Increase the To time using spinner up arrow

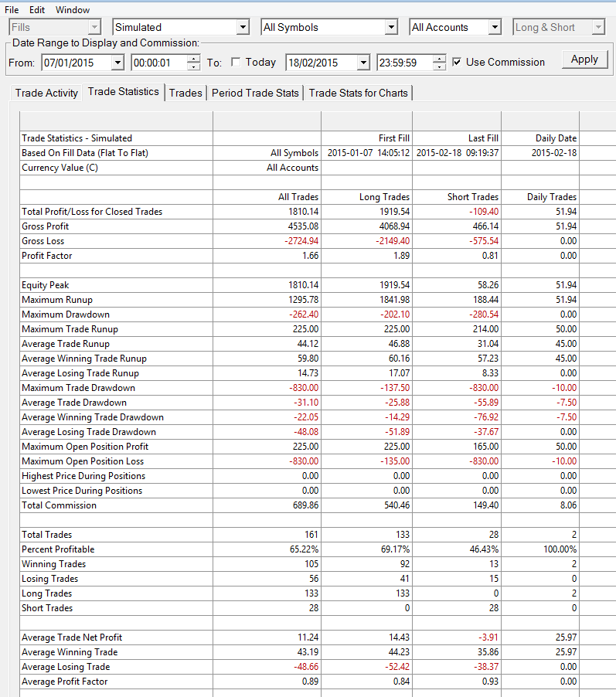click(439, 59)
